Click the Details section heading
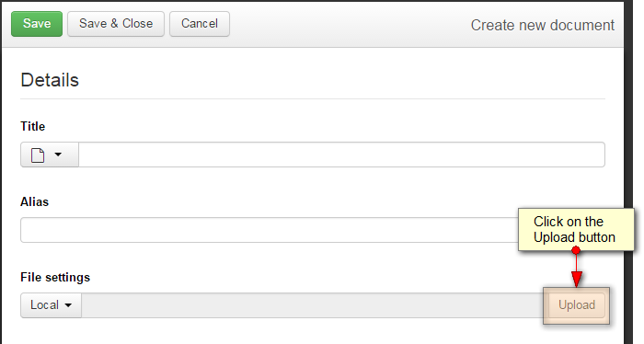This screenshot has height=344, width=644. pyautogui.click(x=50, y=80)
